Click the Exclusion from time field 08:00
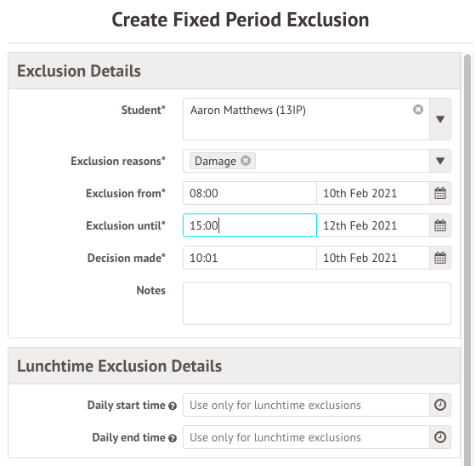 click(250, 193)
